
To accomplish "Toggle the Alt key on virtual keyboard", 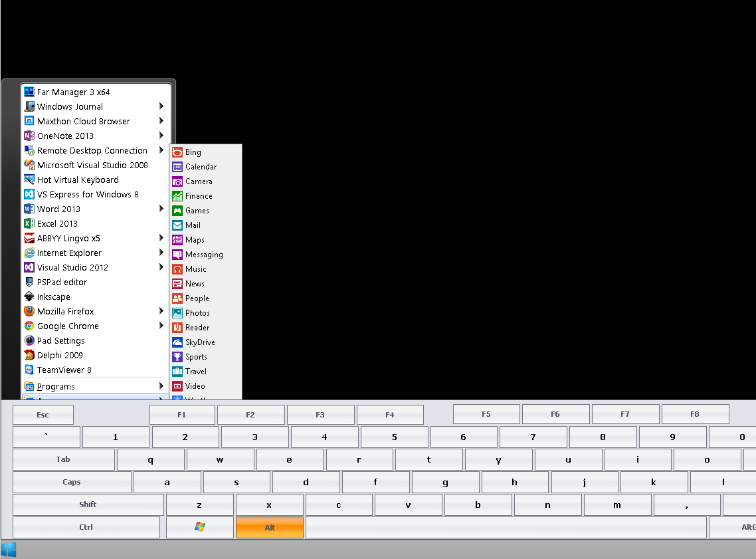I will [x=270, y=527].
